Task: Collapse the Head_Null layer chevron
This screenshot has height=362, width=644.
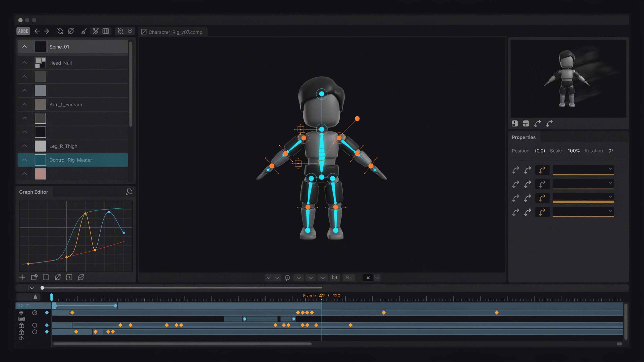Action: pyautogui.click(x=24, y=63)
